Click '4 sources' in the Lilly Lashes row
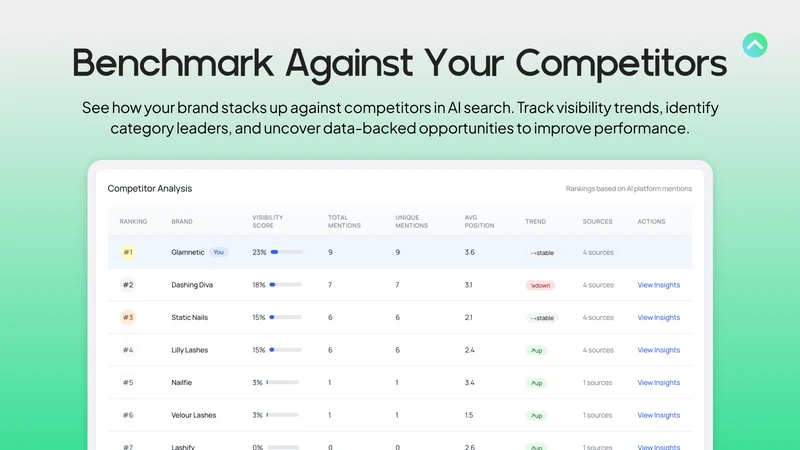This screenshot has height=450, width=800. click(598, 350)
